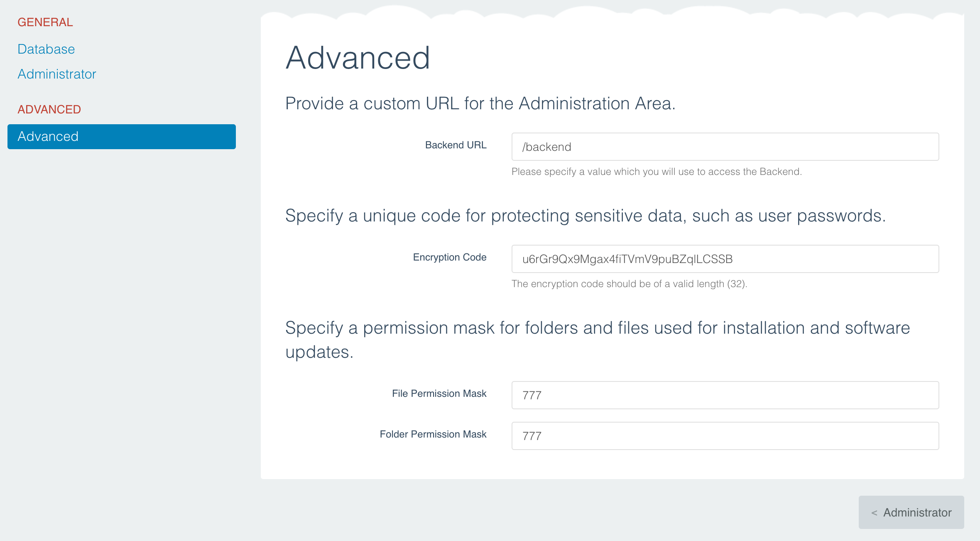Click the GENERAL sidebar section header

tap(45, 22)
